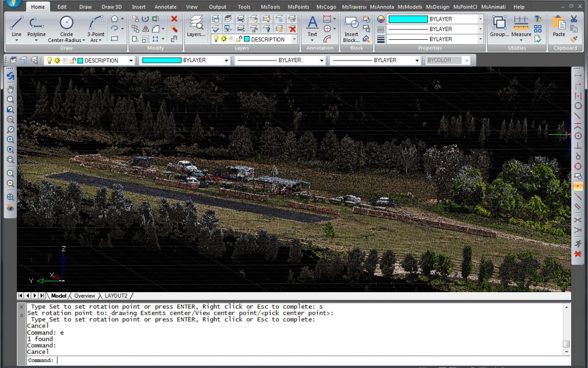
Task: Open the LAYOUT2 layout tab
Action: point(116,295)
